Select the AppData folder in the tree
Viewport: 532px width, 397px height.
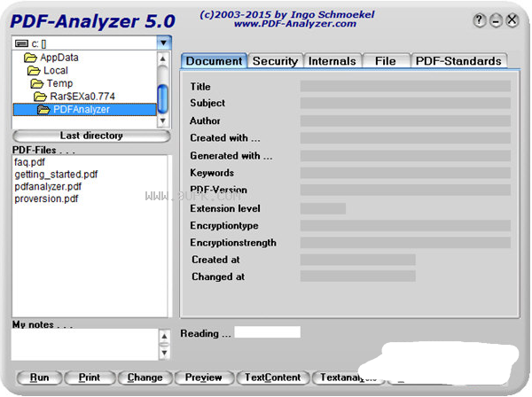pos(59,58)
